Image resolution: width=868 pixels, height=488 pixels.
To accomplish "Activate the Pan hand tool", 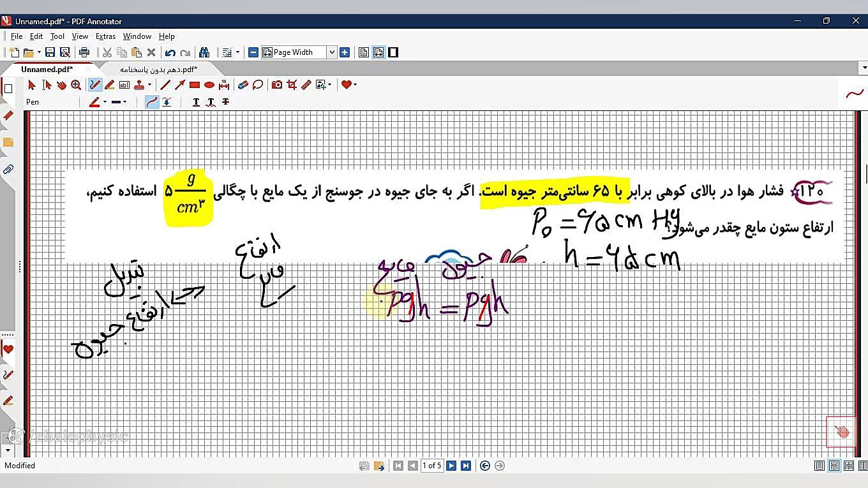I will tap(61, 85).
